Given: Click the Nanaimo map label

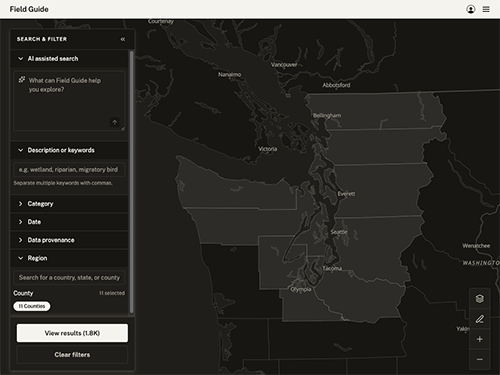Looking at the screenshot, I should click(x=230, y=74).
